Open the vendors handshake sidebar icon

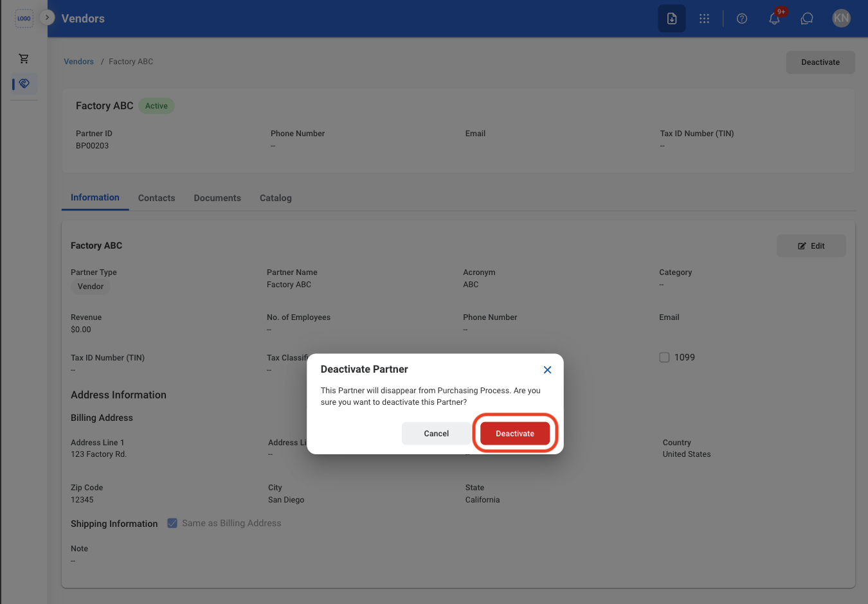(x=24, y=84)
